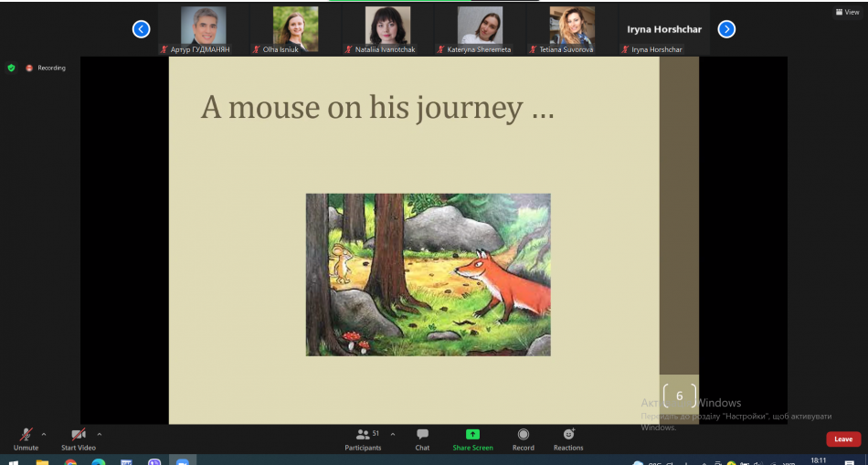Click the red Leave button

pos(842,439)
